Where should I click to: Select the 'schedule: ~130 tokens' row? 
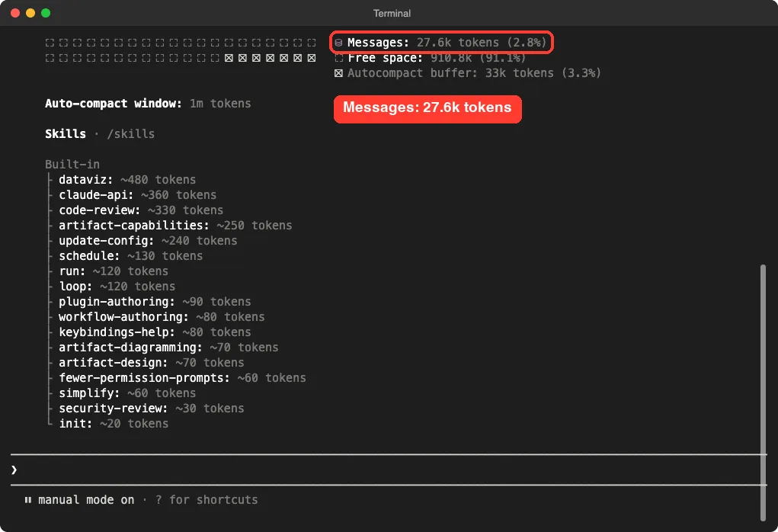coord(130,256)
